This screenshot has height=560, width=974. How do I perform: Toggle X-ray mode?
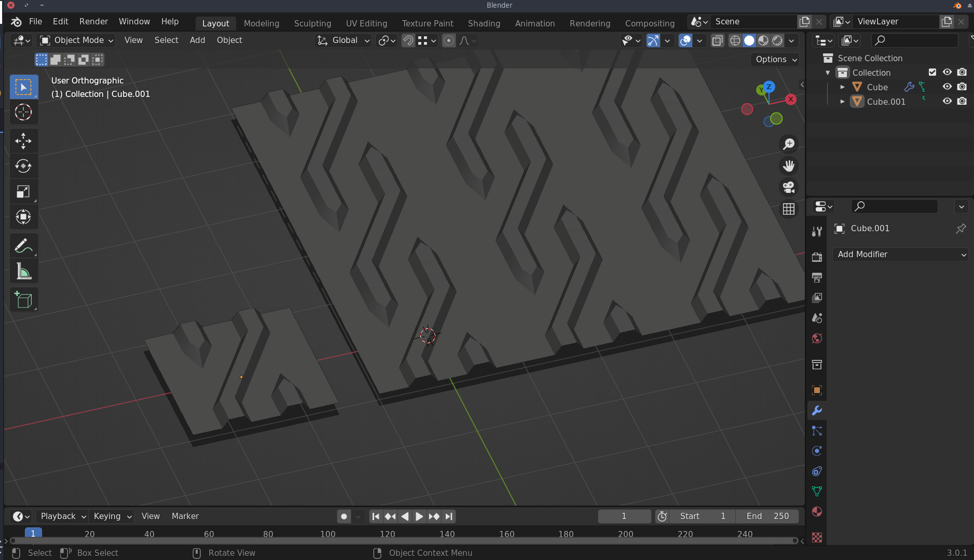pyautogui.click(x=718, y=40)
